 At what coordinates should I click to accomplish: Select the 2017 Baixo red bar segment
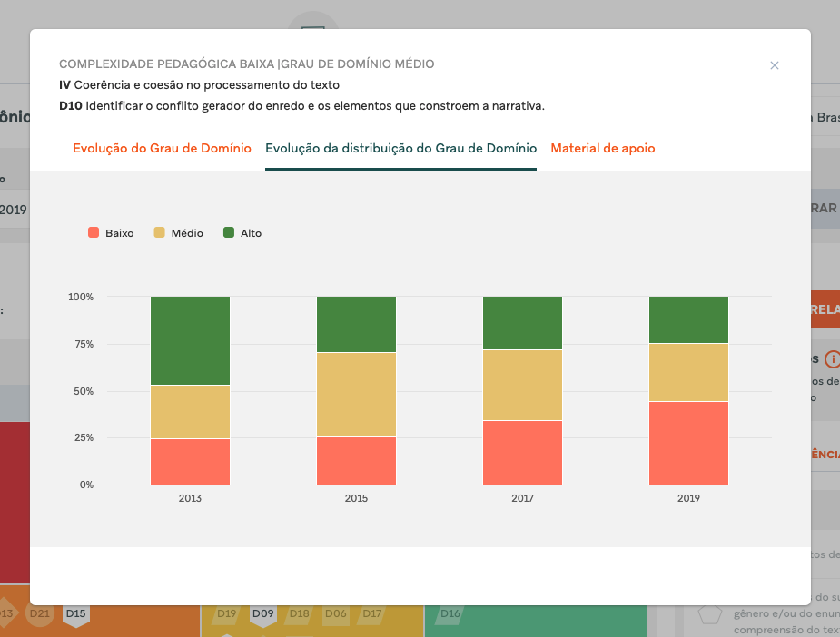[523, 453]
